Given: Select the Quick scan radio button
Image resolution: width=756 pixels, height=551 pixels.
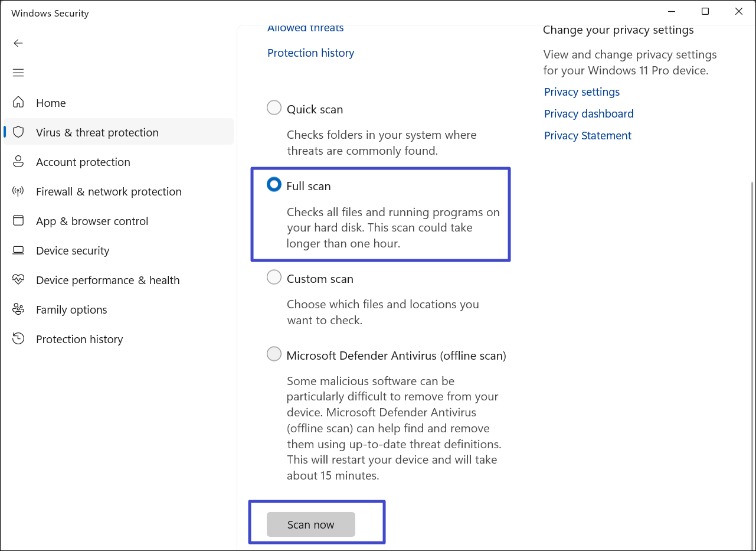Looking at the screenshot, I should coord(274,108).
